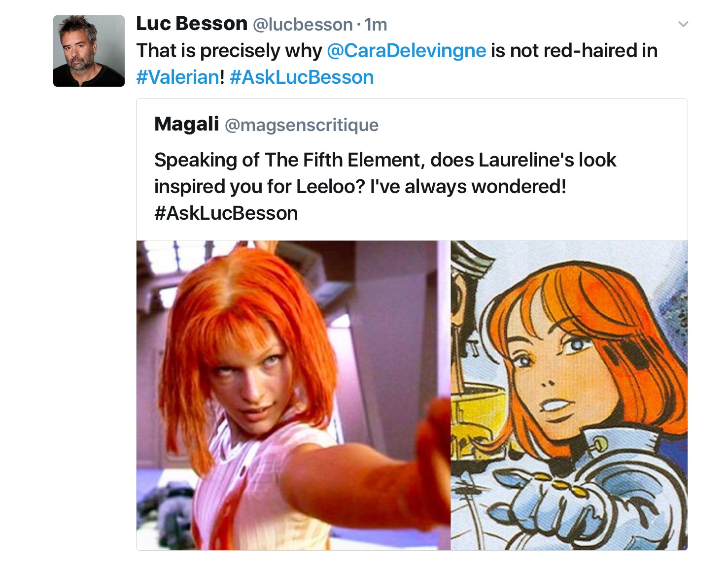Open #AskLucBesson hashtag in Luc's tweet
This screenshot has height=566, width=728.
click(x=302, y=77)
